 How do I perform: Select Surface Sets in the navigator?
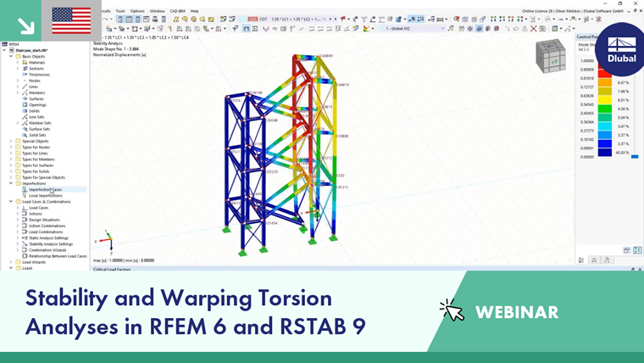click(40, 129)
